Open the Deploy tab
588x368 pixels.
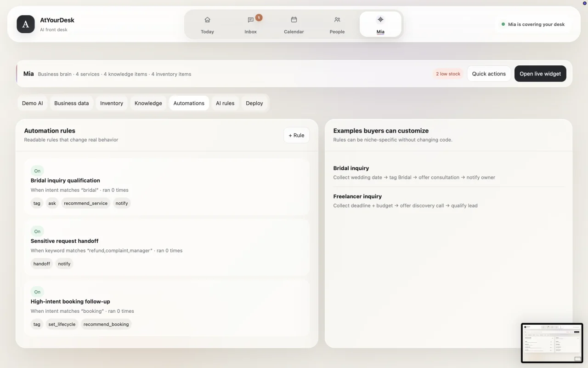point(254,103)
